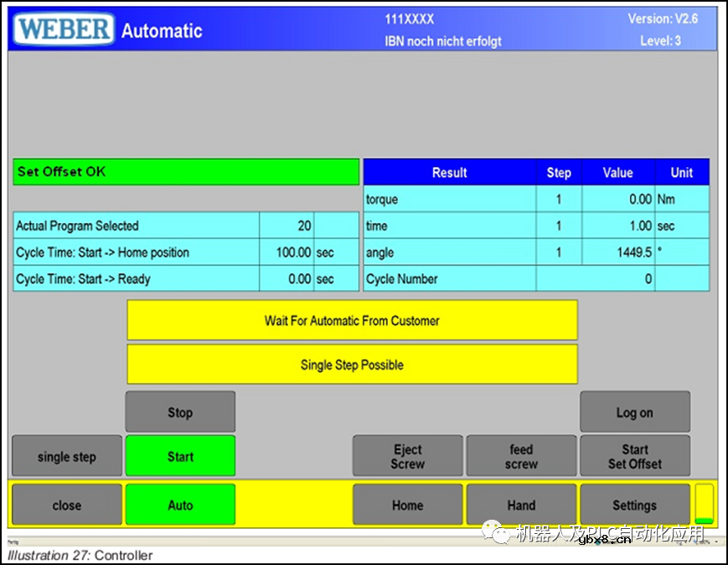
Task: Click the Set Offset OK status bar
Action: click(186, 172)
